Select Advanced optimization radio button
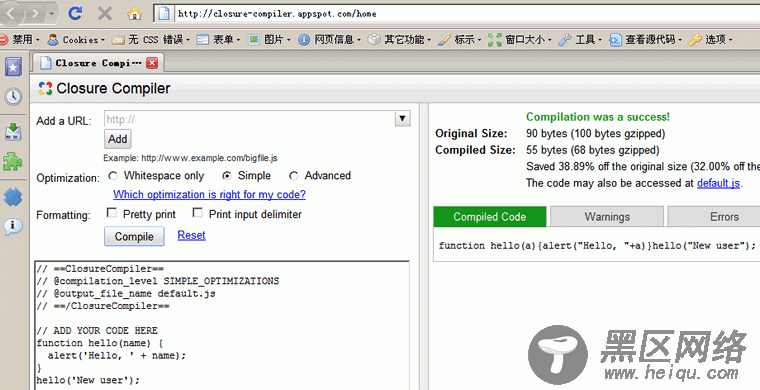 [x=293, y=176]
